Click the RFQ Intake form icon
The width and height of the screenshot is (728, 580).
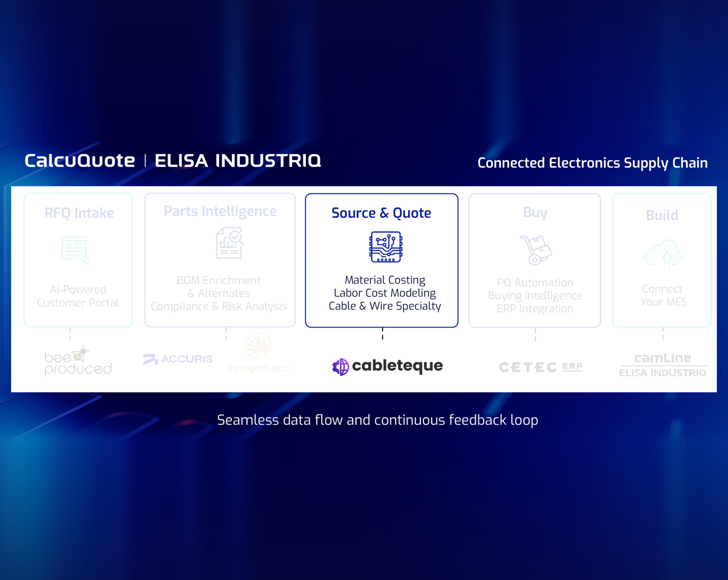76,250
